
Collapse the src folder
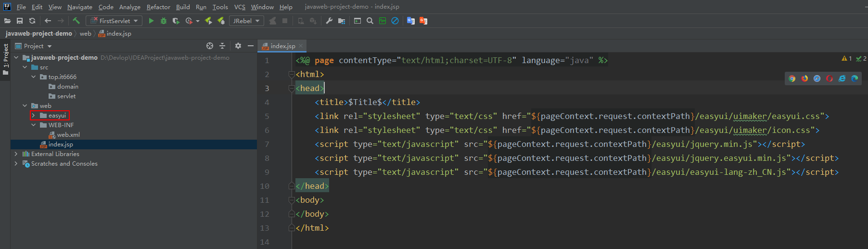point(25,67)
